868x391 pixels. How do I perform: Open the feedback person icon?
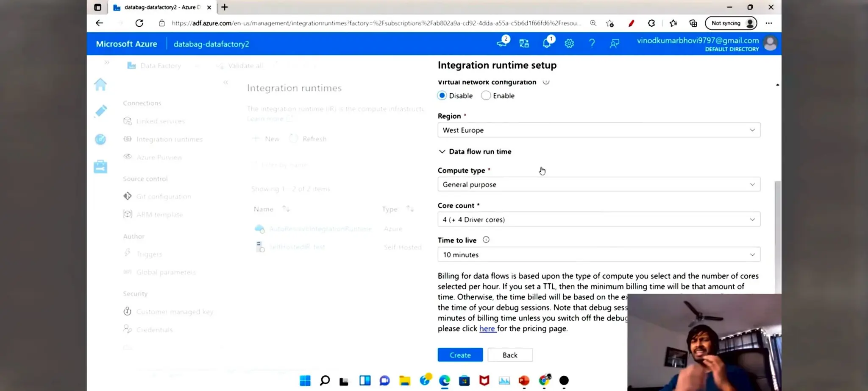(x=615, y=43)
